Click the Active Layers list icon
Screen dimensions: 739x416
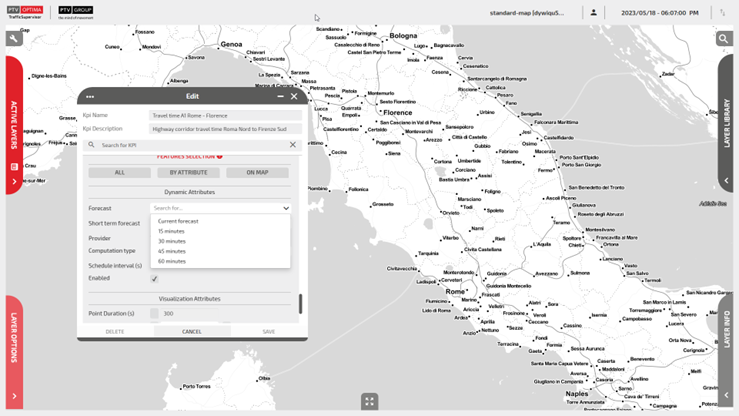(x=14, y=167)
